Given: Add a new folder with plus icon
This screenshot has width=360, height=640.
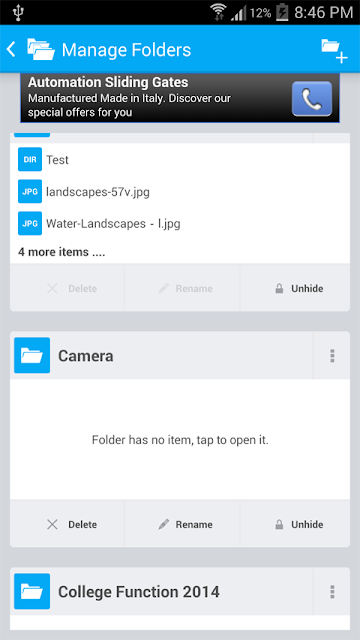Looking at the screenshot, I should 334,51.
